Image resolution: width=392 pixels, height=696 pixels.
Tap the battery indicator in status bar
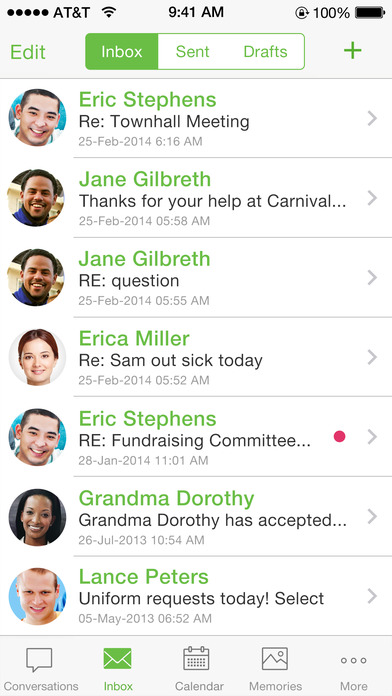[x=370, y=13]
